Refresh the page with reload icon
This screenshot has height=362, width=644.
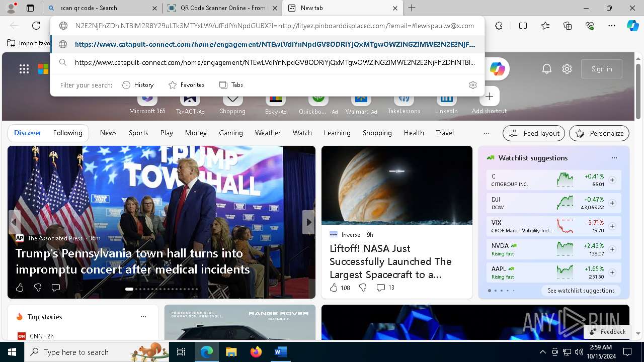pyautogui.click(x=36, y=26)
